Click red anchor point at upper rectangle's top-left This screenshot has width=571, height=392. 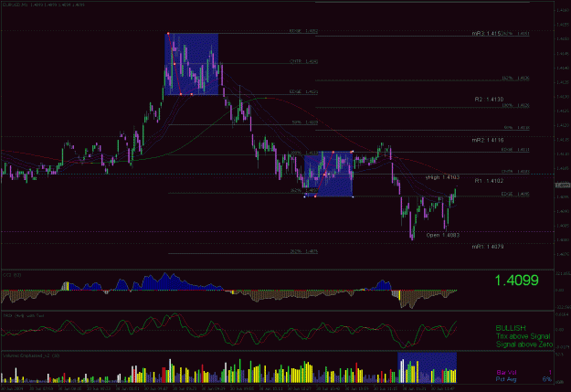coord(168,34)
